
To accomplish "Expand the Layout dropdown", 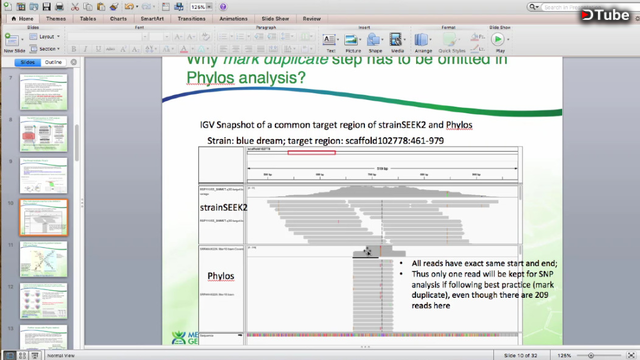I will click(45, 36).
